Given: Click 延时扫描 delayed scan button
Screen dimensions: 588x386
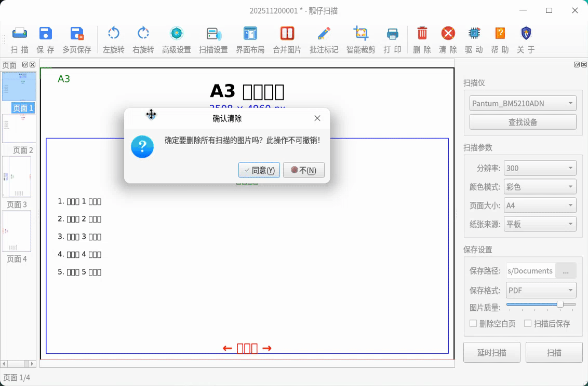Looking at the screenshot, I should pos(491,352).
